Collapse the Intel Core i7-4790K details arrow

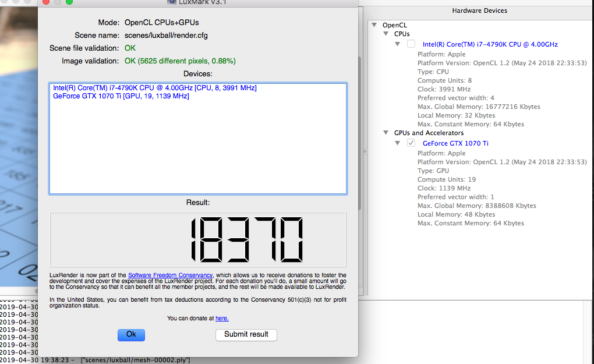(397, 44)
